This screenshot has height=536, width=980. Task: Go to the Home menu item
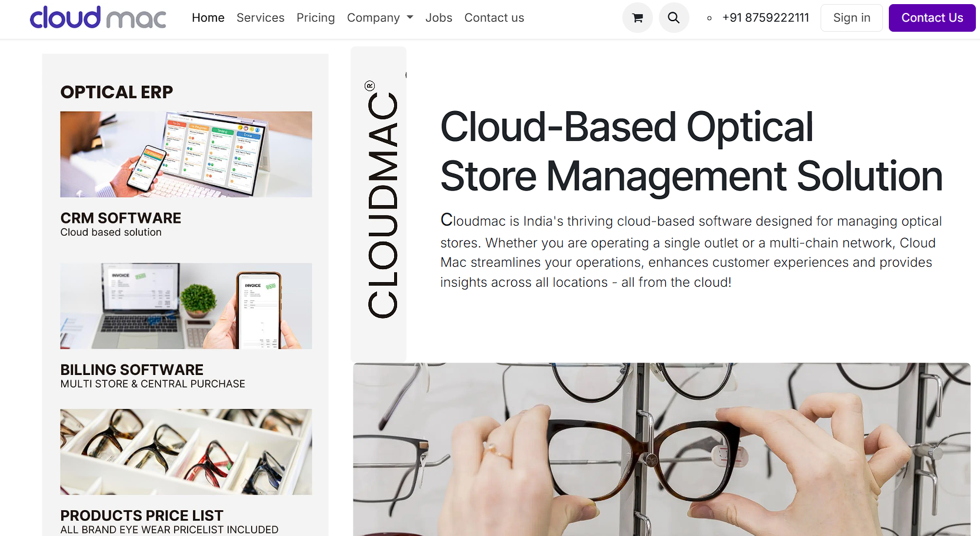[208, 18]
